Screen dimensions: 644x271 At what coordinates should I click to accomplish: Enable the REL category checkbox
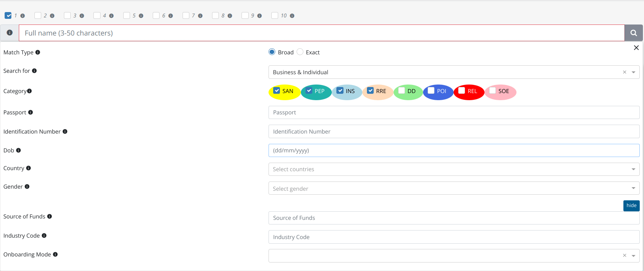(x=462, y=91)
